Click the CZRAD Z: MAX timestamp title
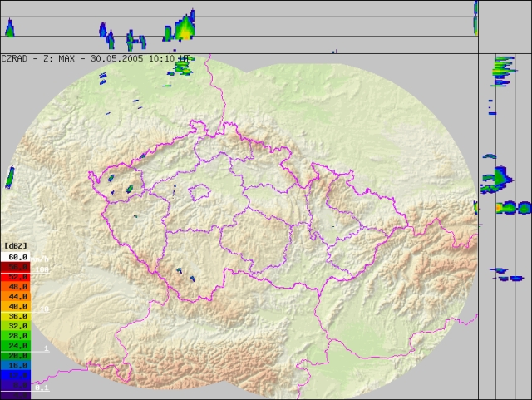Viewport: 532px width, 400px height. (x=96, y=59)
